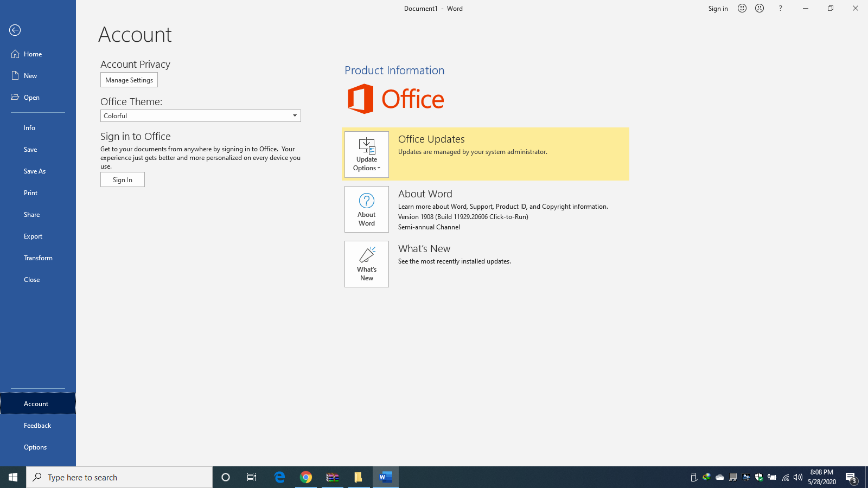Viewport: 868px width, 488px height.
Task: Click the volume speaker tray icon
Action: (798, 477)
